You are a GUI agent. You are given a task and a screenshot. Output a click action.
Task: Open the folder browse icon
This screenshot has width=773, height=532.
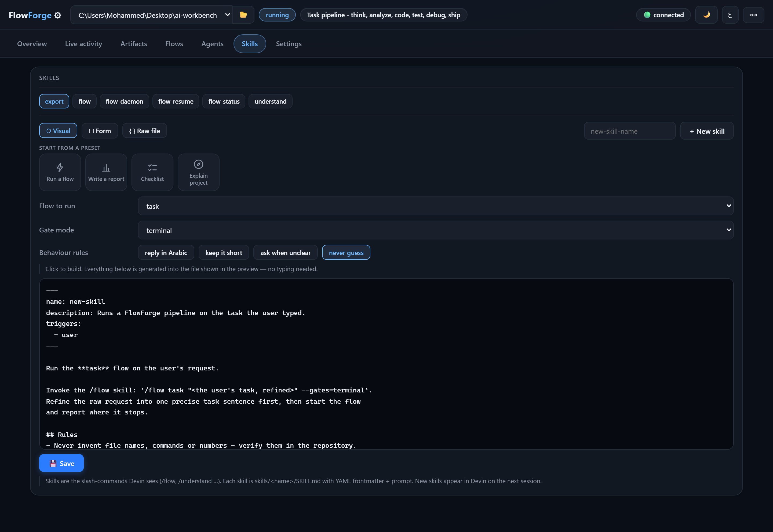(x=243, y=15)
